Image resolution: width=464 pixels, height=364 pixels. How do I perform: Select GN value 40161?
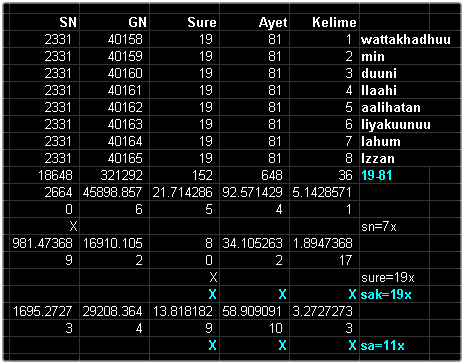pyautogui.click(x=125, y=90)
